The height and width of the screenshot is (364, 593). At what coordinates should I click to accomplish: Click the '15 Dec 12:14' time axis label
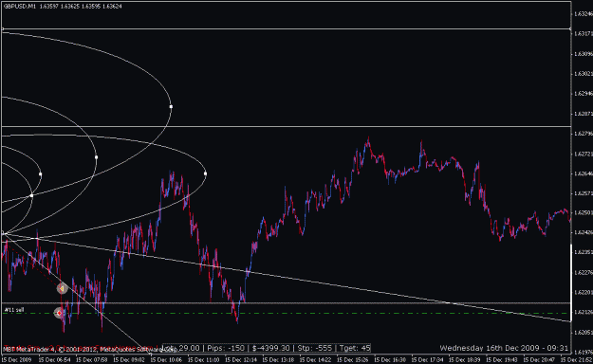[241, 359]
